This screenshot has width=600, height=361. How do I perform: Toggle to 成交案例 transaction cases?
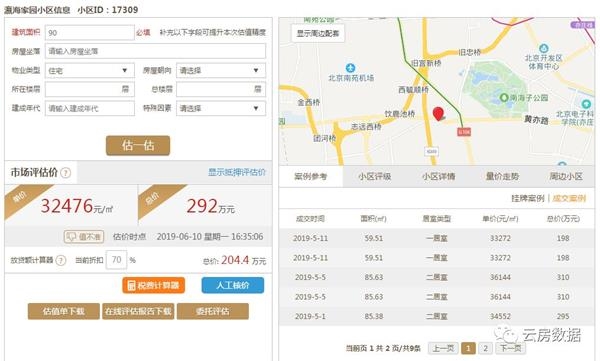pyautogui.click(x=569, y=198)
